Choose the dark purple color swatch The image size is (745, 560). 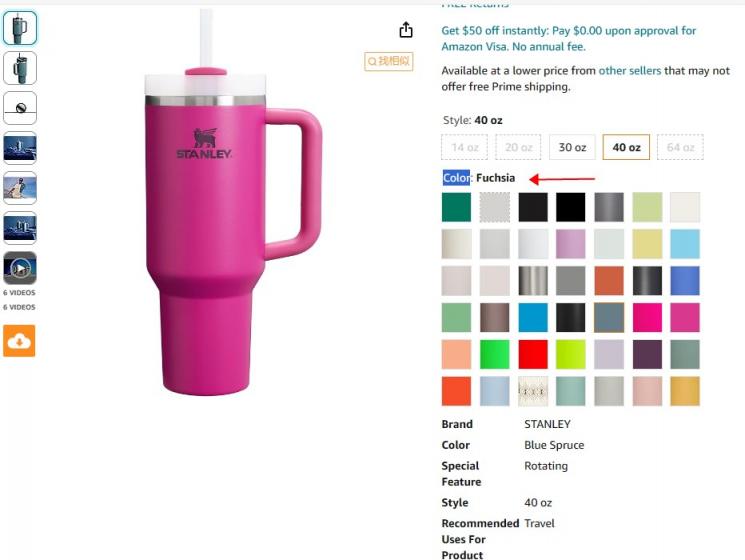[647, 354]
